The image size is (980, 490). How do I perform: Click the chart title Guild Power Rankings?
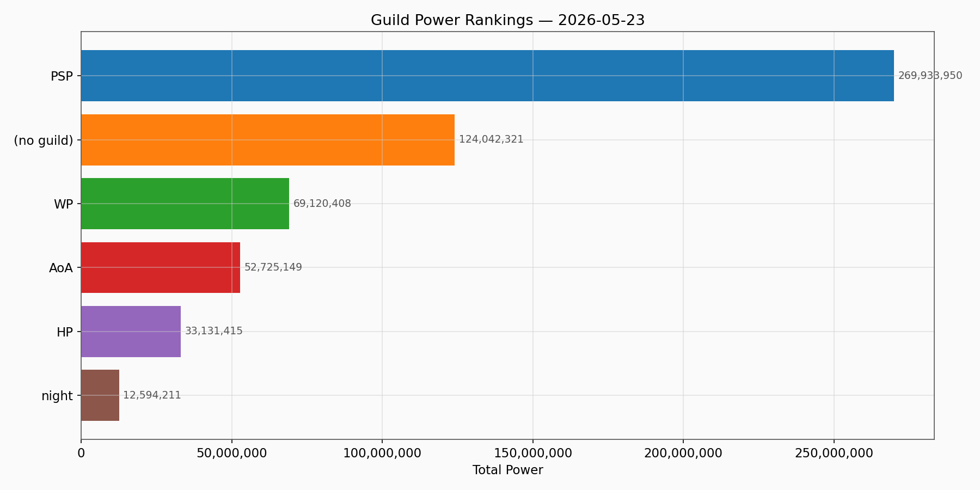click(x=507, y=20)
